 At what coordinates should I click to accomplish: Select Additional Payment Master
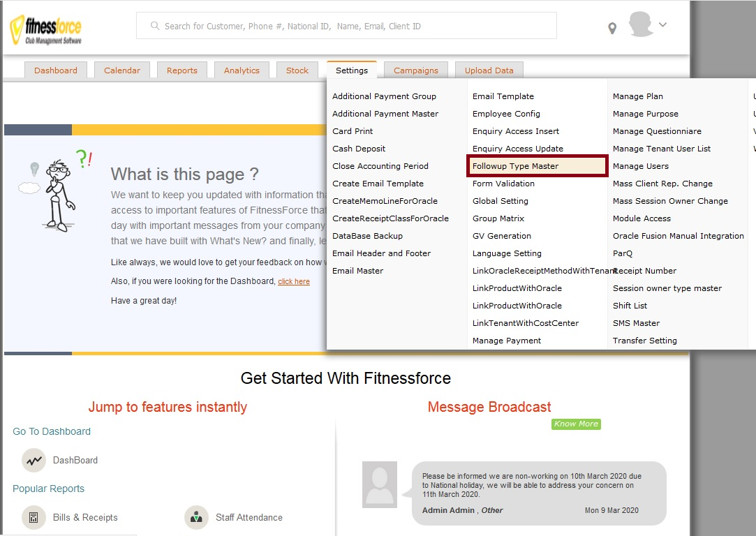click(x=385, y=114)
